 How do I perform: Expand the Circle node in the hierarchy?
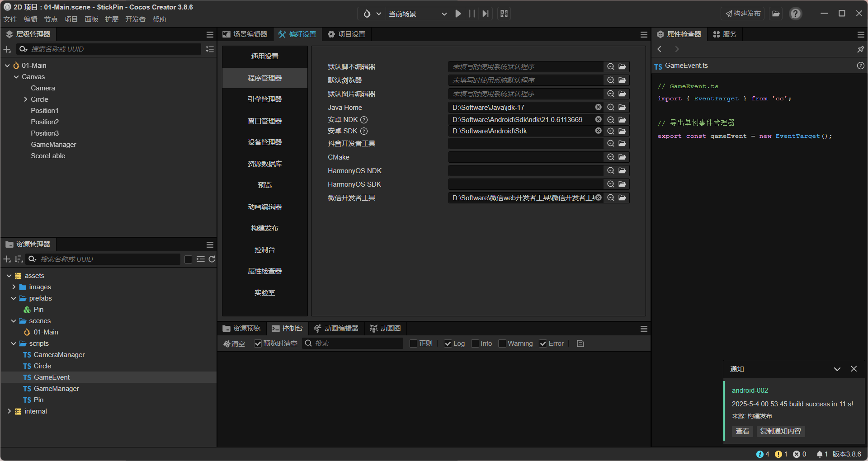[x=25, y=99]
